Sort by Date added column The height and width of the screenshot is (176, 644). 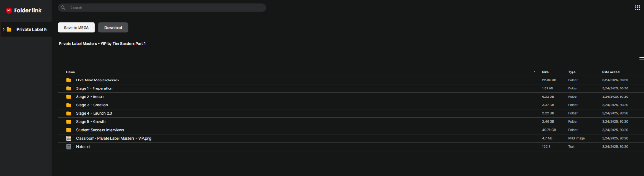point(611,72)
